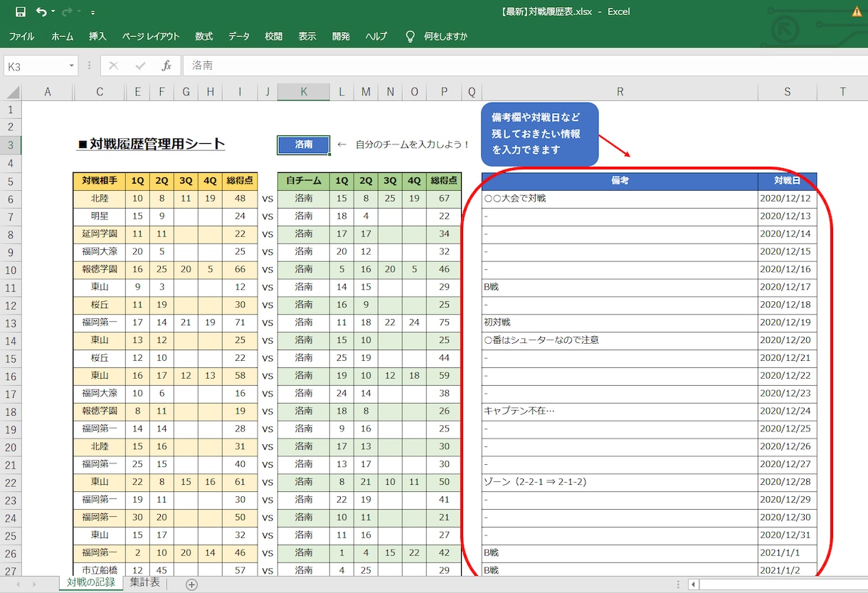Click own-team total score 75

(x=445, y=322)
